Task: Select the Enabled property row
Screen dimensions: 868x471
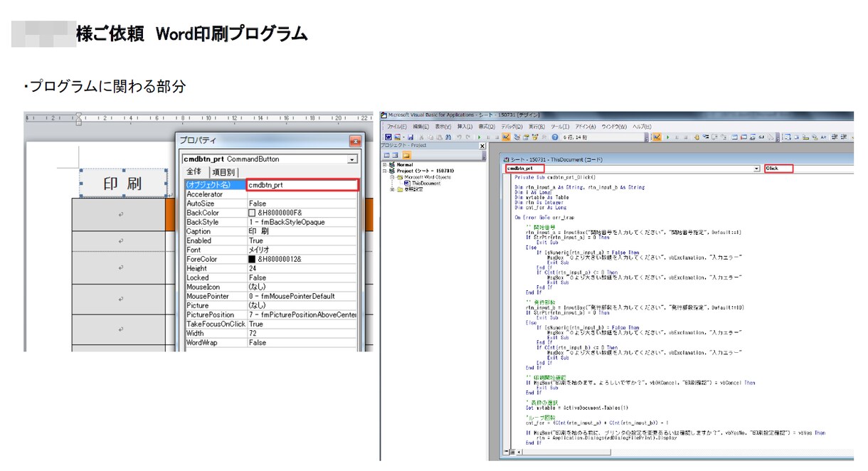Action: point(270,240)
